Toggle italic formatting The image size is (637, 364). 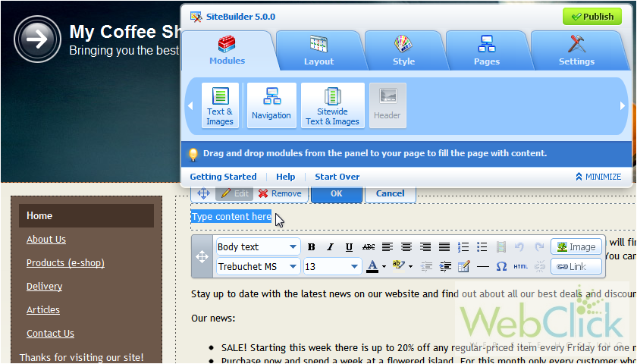(x=331, y=247)
